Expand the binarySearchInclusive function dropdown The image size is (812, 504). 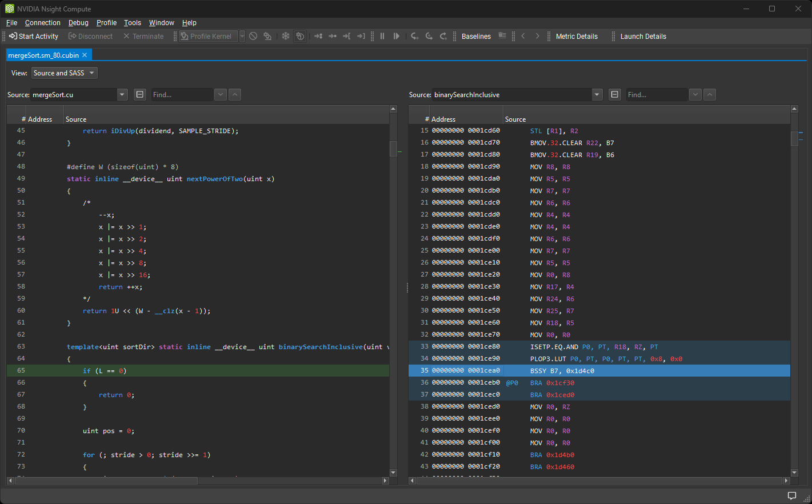click(x=597, y=95)
